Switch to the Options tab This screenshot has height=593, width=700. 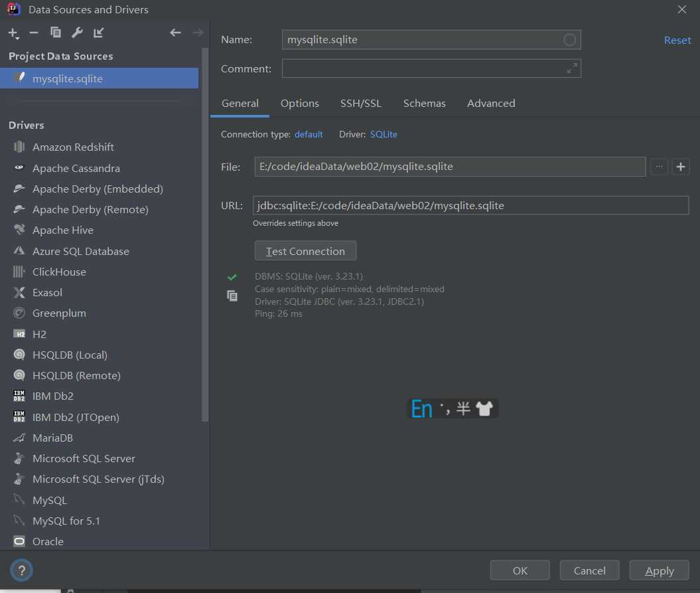point(299,103)
